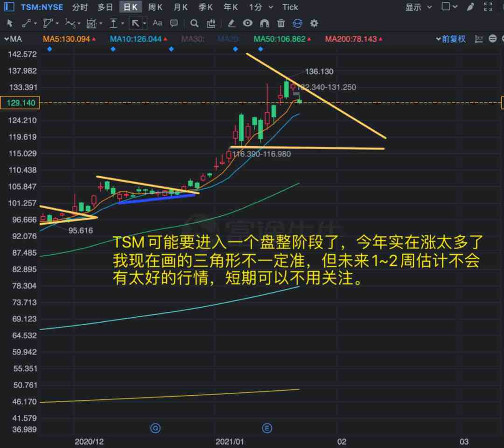Switch to the 周K weekly tab

pos(155,7)
